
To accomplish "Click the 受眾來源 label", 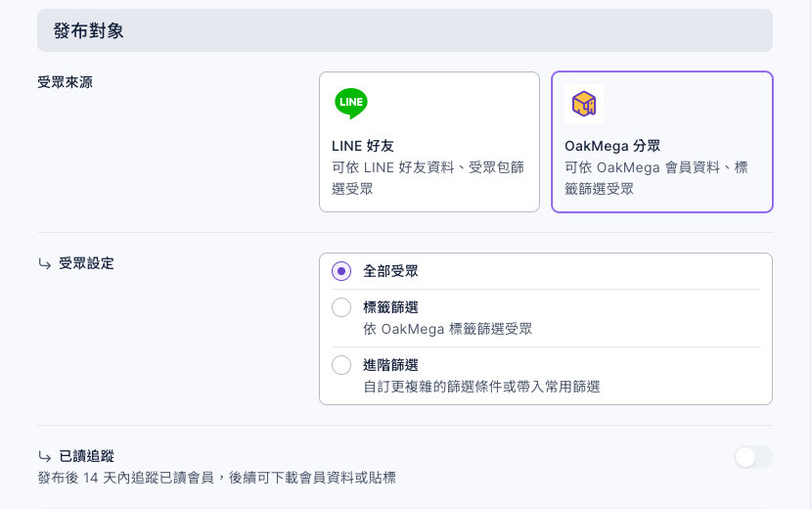I will click(65, 82).
